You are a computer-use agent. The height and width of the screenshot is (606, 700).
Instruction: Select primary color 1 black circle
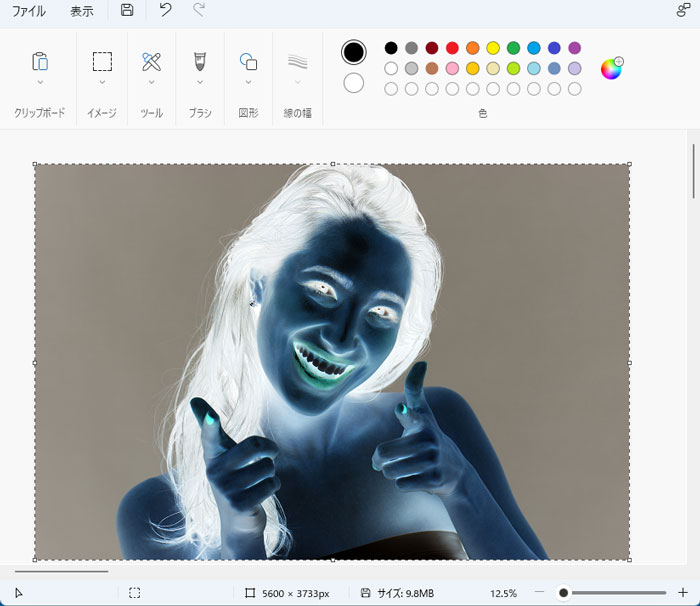click(354, 52)
